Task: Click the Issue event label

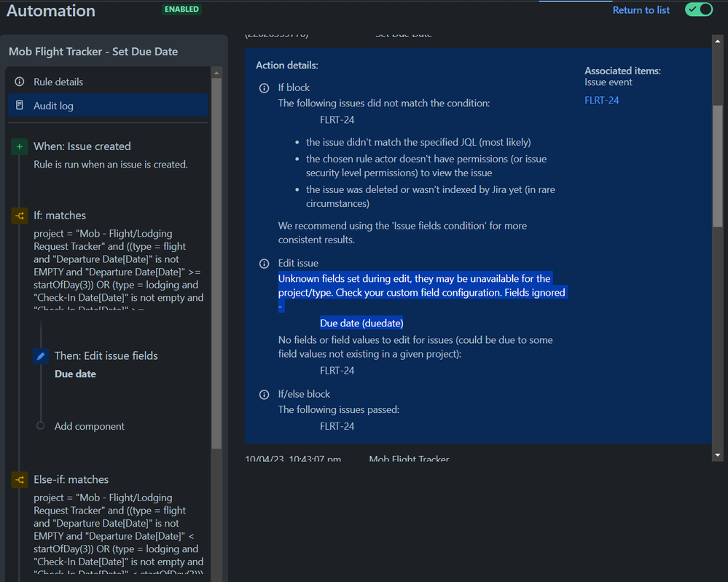Action: (608, 82)
